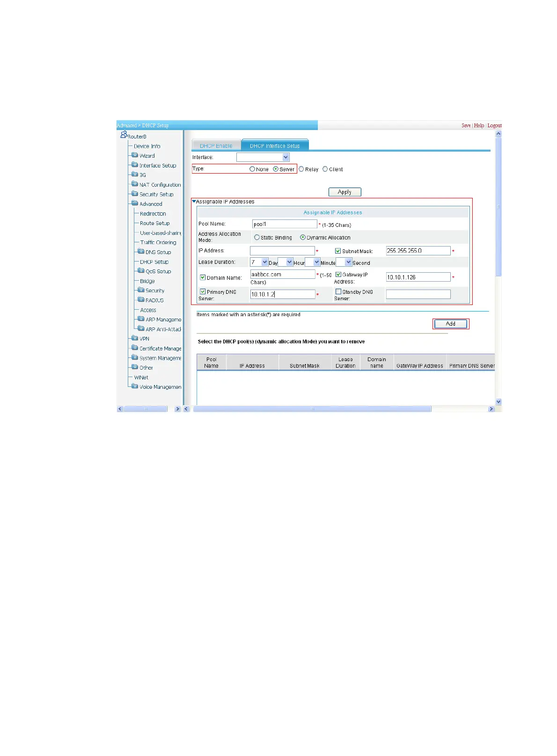557x756 pixels.
Task: Collapse the Advanced folder icon
Action: point(135,204)
